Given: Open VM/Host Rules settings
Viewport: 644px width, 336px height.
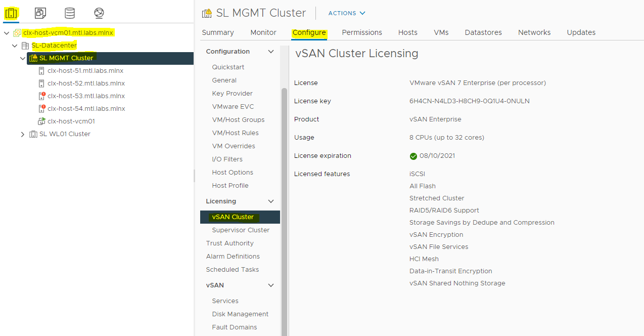Looking at the screenshot, I should point(236,133).
